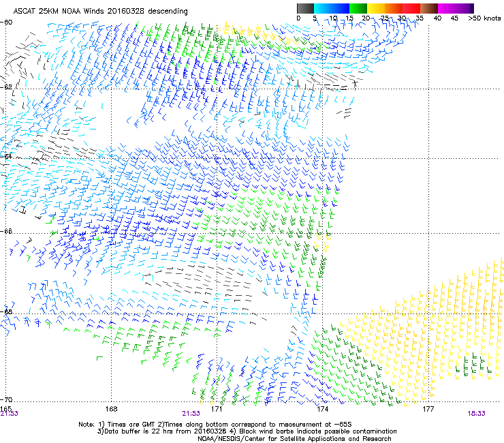Click the 177 longitude axis label

428,409
